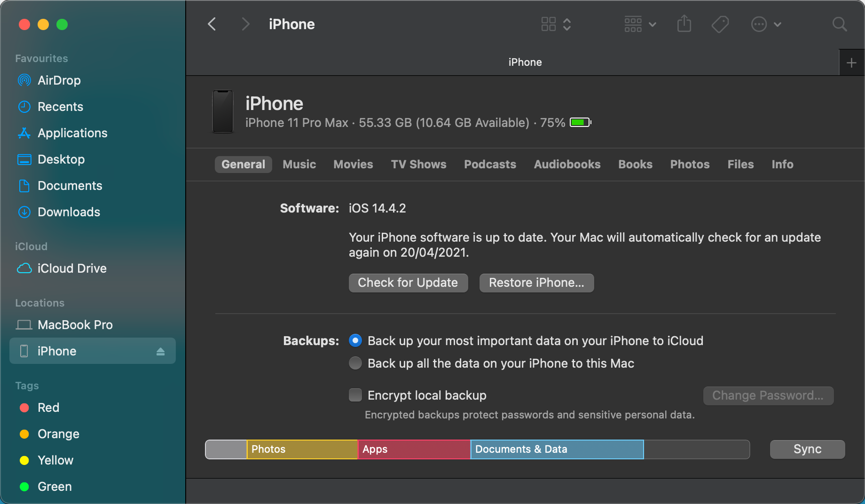Select the iCloud backup radio button
The image size is (865, 504).
tap(355, 340)
